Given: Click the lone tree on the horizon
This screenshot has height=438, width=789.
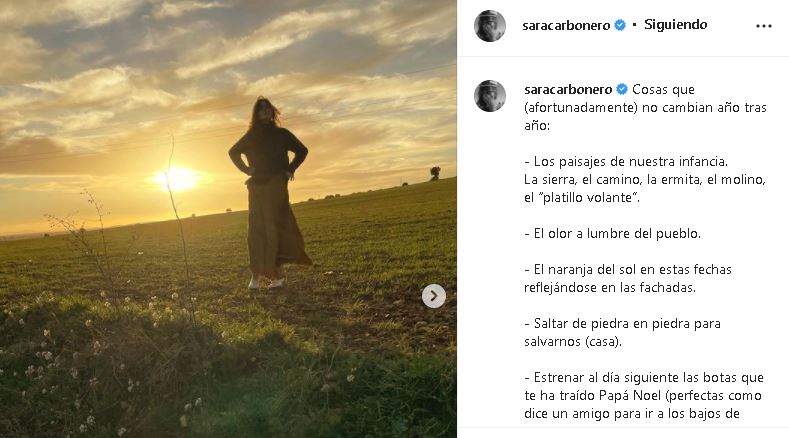Looking at the screenshot, I should click(x=435, y=173).
